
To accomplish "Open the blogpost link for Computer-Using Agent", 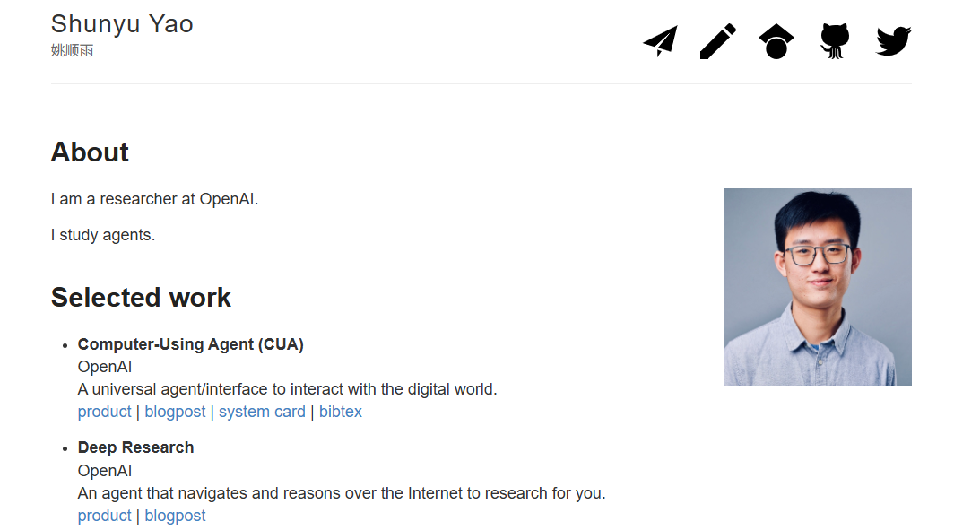I will [175, 412].
